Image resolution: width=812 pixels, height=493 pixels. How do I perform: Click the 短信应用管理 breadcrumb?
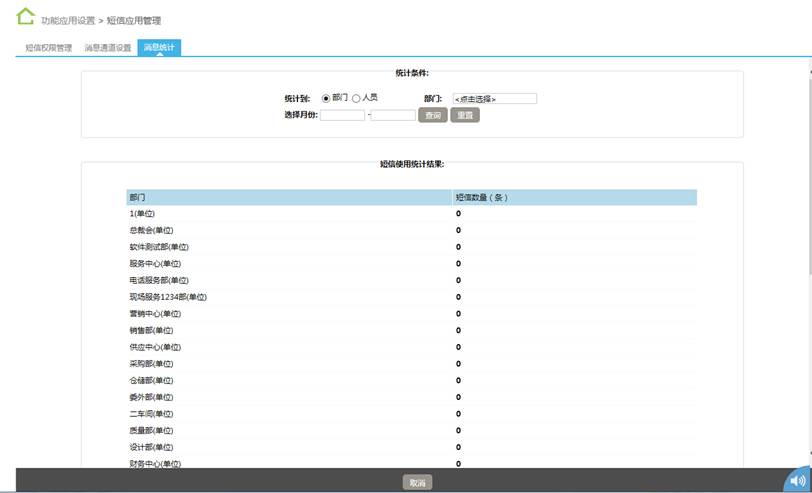coord(133,20)
